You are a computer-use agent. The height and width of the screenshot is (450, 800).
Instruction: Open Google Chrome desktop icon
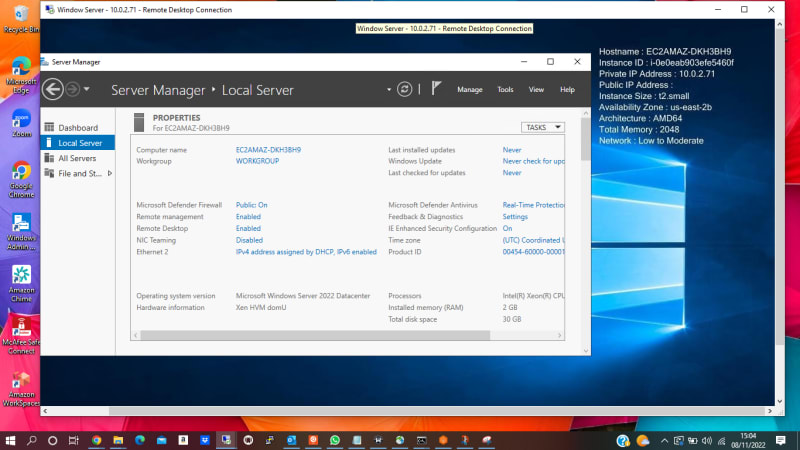(x=21, y=180)
